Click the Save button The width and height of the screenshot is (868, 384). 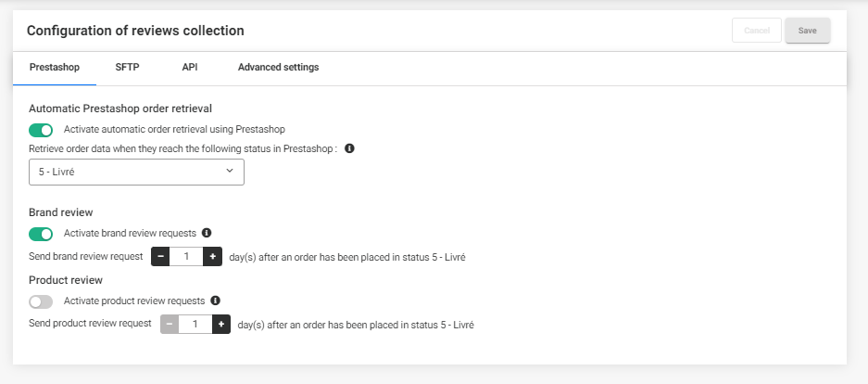point(807,31)
